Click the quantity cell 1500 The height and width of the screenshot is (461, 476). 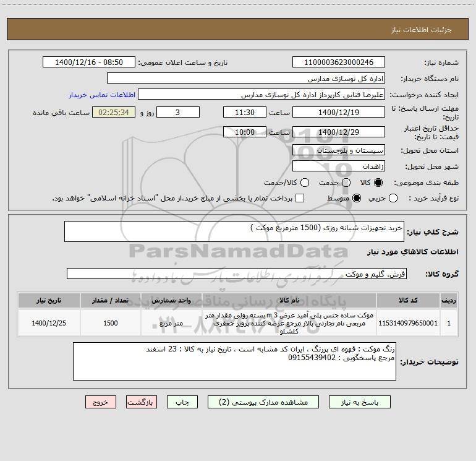pyautogui.click(x=111, y=323)
